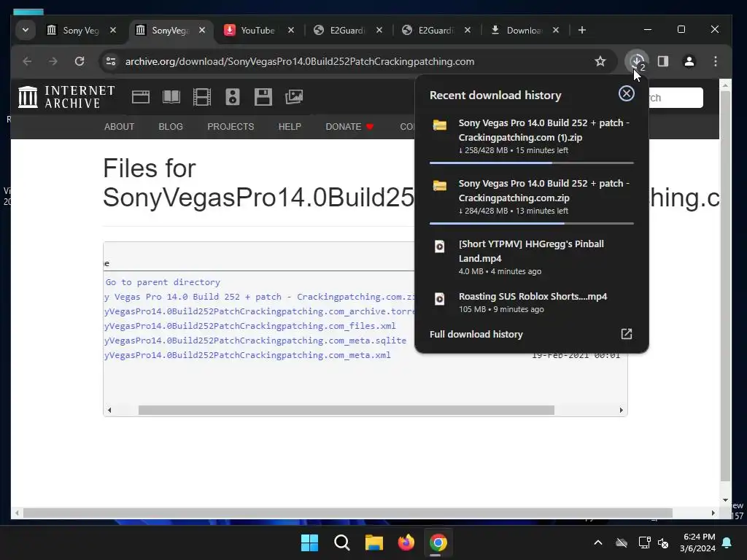The image size is (747, 560).
Task: Open the BLOG menu link
Action: (171, 127)
